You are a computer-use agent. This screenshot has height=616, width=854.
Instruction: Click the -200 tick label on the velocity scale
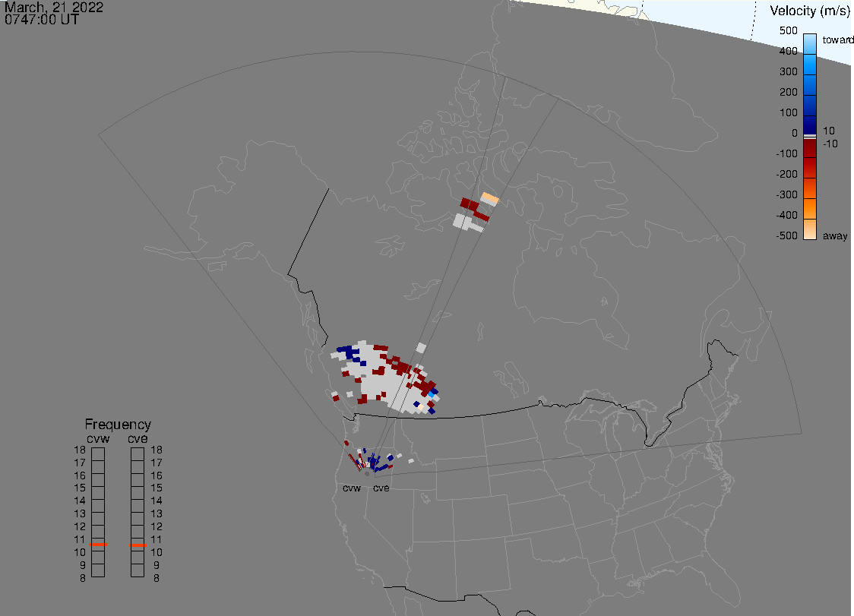786,174
